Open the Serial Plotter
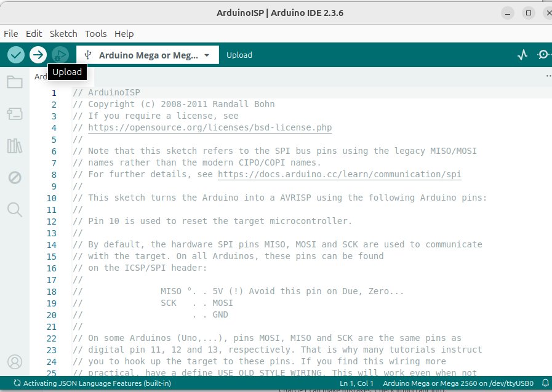 click(522, 55)
